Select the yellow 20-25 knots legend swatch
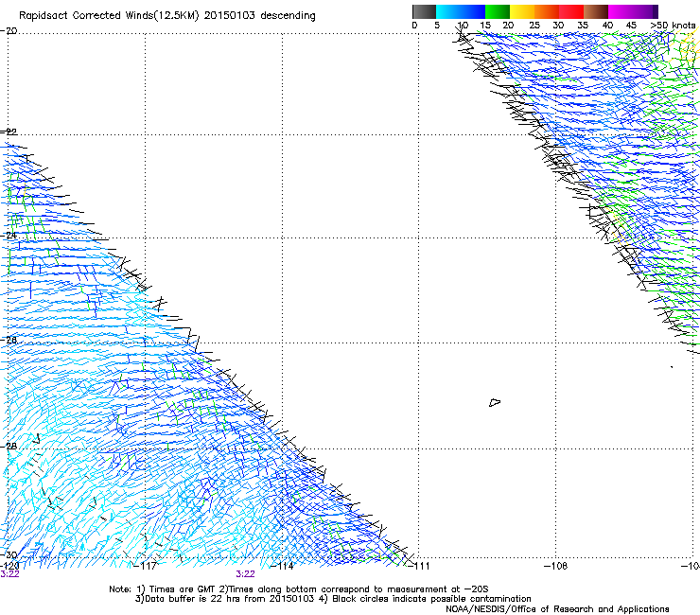 click(x=522, y=11)
